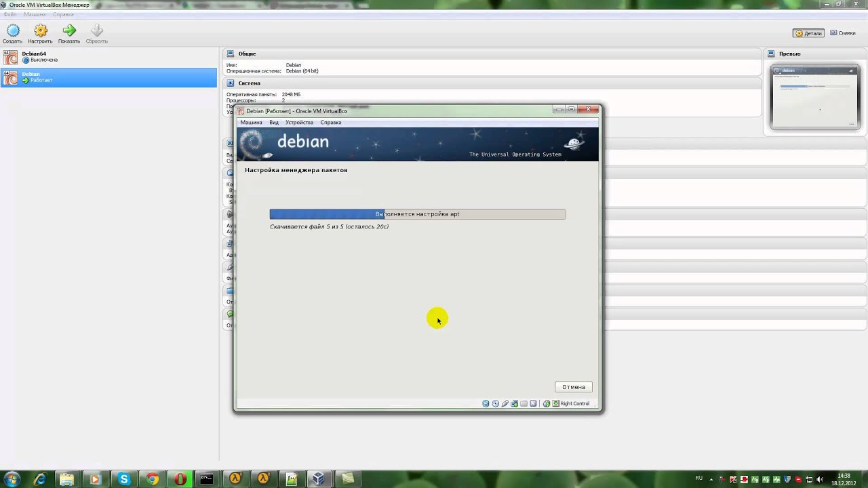The width and height of the screenshot is (868, 488).
Task: Click the Превью panel header icon
Action: (x=771, y=54)
